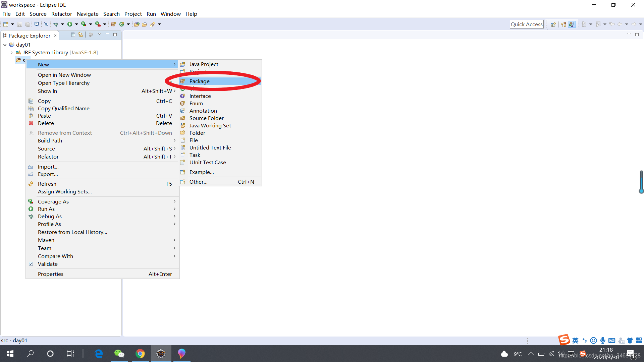
Task: Click the Back navigation arrow
Action: 620,24
